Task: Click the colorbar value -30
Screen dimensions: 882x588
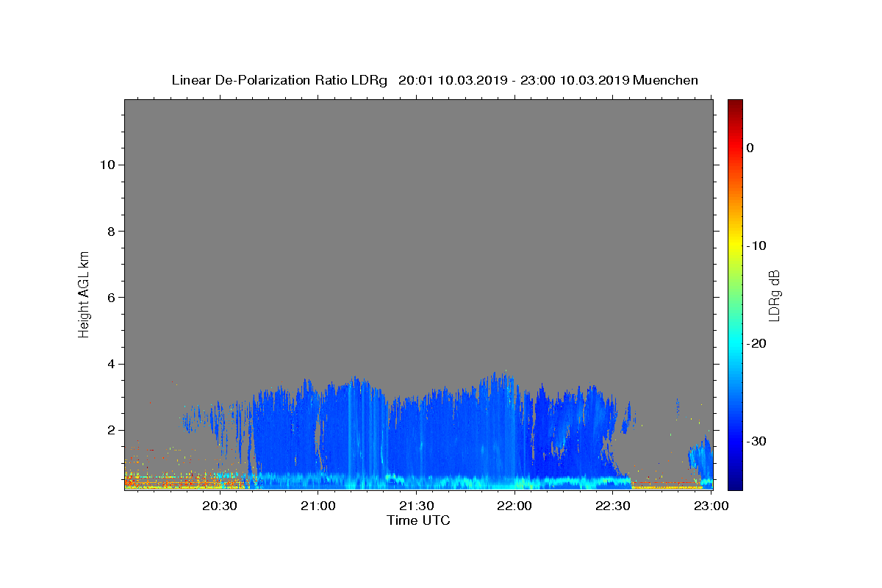Action: pos(757,441)
